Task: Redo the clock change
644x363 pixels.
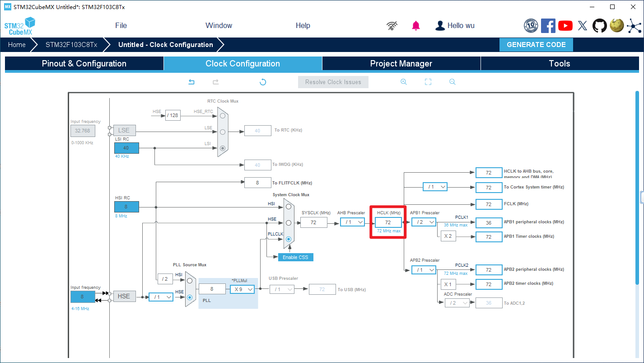Action: tap(216, 82)
